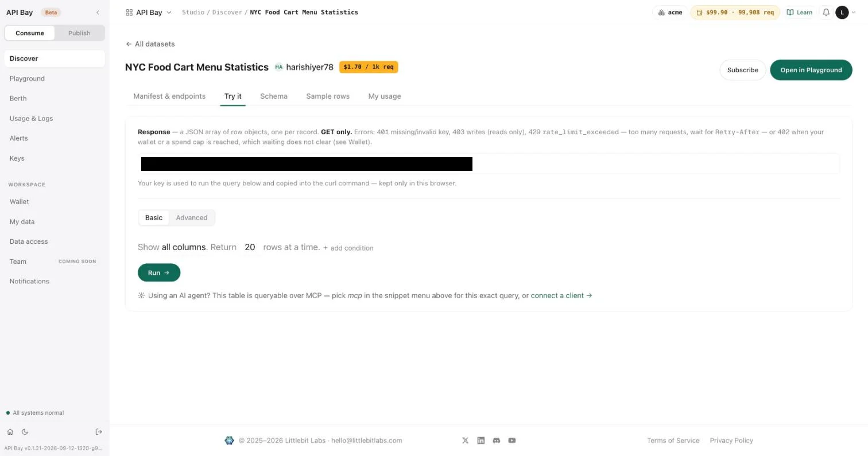Go to home icon in sidebar footer
This screenshot has width=868, height=456.
[x=10, y=432]
